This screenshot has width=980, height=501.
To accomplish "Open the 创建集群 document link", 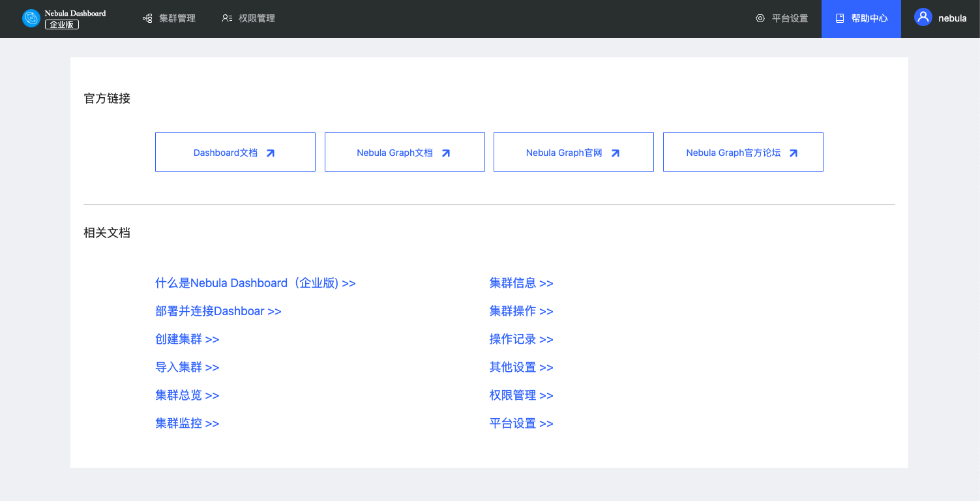I will click(x=186, y=339).
